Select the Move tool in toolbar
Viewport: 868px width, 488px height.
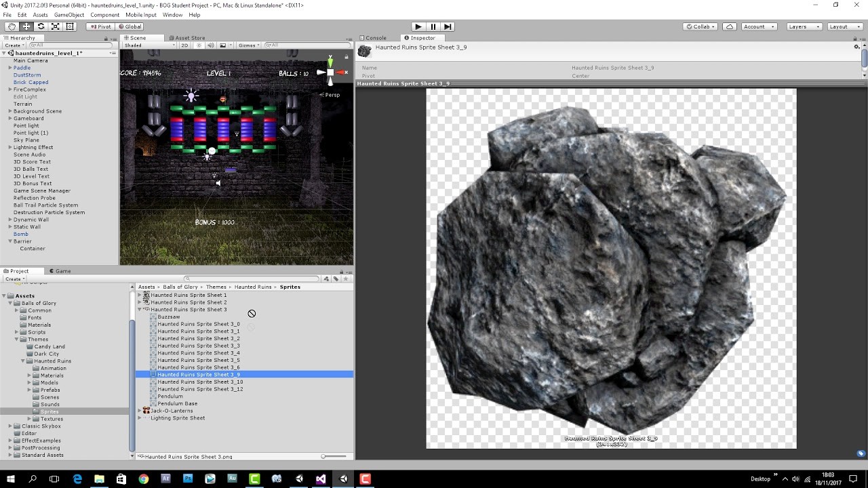[26, 26]
